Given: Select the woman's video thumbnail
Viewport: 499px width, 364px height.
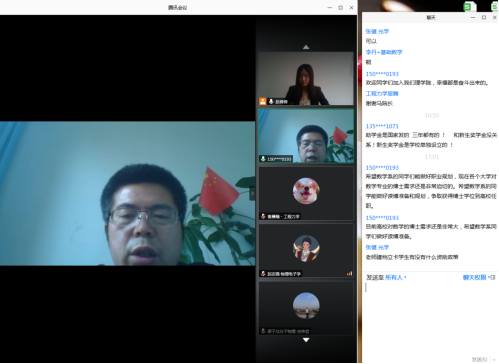Looking at the screenshot, I should [306, 79].
